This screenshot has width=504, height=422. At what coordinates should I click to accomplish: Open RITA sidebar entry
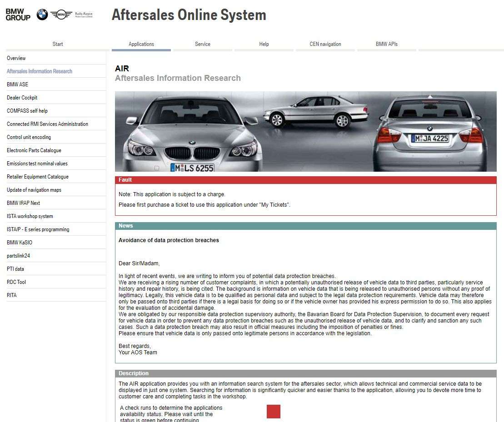56,295
